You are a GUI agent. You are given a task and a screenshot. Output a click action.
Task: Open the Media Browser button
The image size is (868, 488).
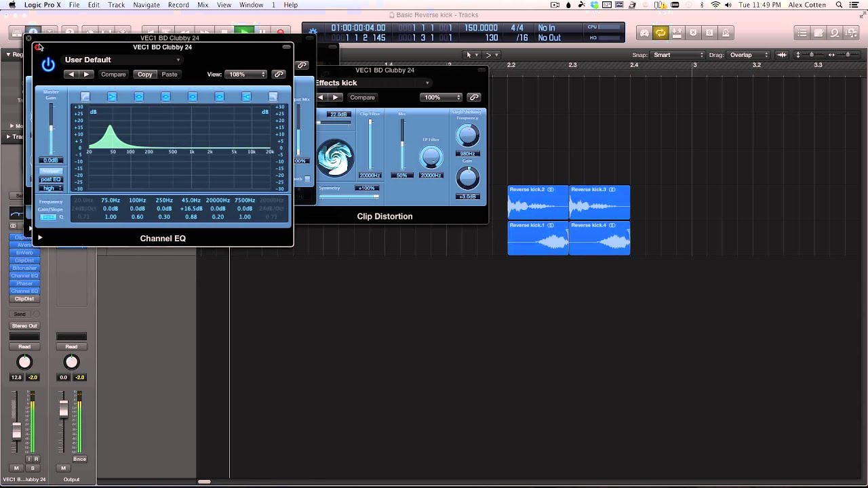851,33
